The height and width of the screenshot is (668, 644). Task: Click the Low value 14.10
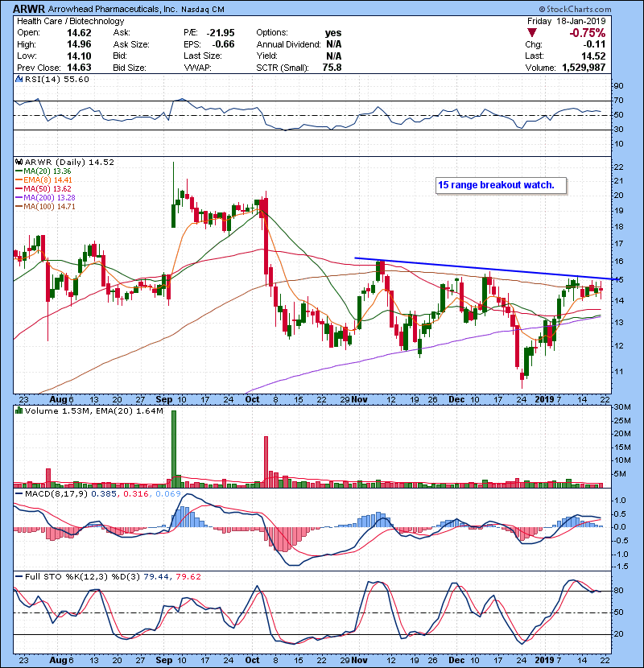coord(79,56)
